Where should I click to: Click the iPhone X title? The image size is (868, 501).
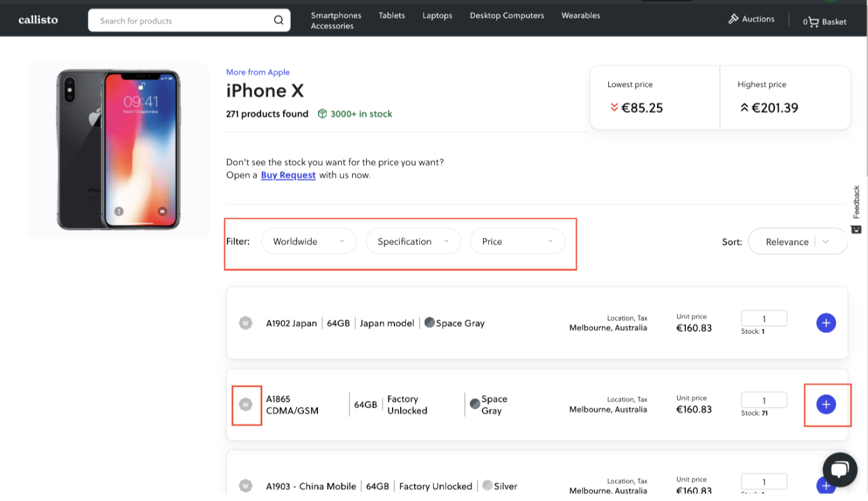click(265, 91)
